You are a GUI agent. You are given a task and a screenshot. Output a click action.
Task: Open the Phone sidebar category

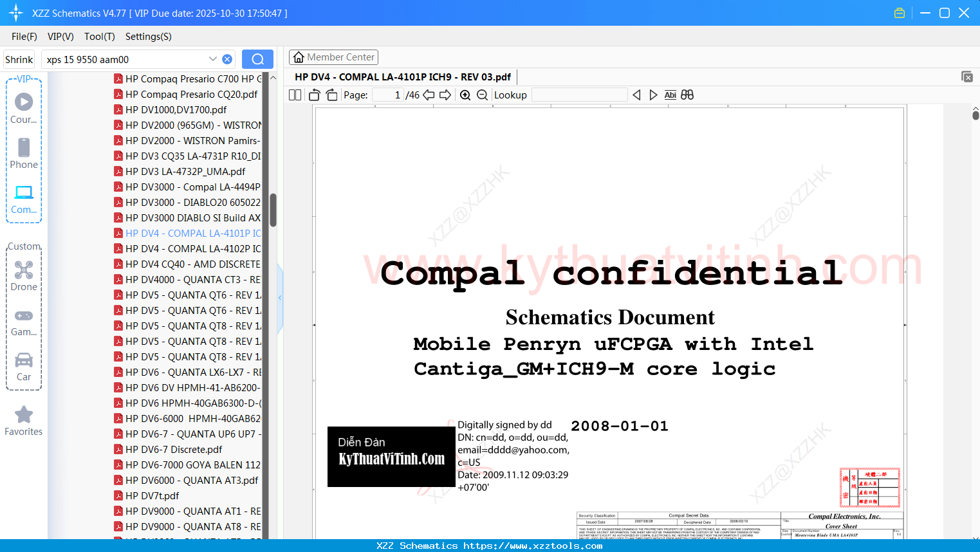pos(24,153)
